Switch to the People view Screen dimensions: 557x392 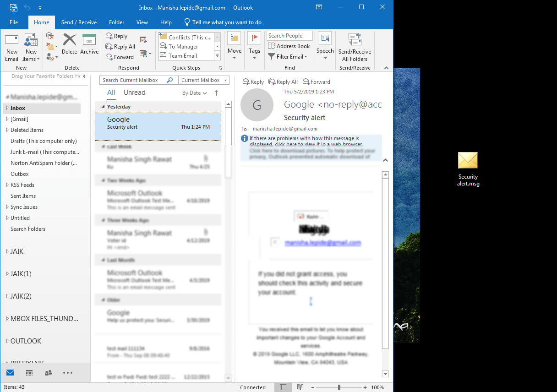[48, 373]
